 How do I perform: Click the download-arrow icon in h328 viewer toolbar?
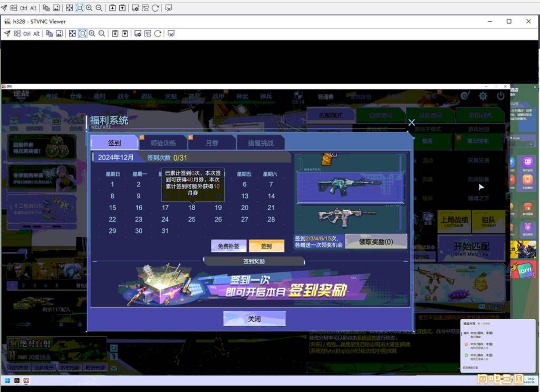point(115,33)
